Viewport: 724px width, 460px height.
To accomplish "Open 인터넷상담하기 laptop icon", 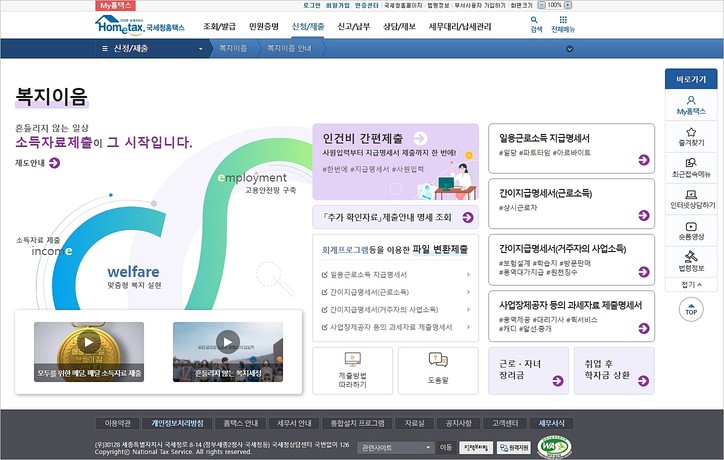I will (x=691, y=194).
